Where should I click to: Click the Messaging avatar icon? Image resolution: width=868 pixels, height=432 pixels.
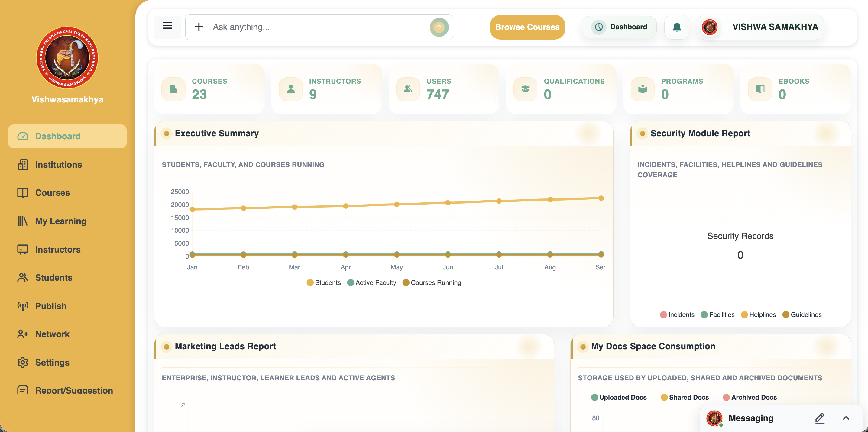[x=714, y=418]
